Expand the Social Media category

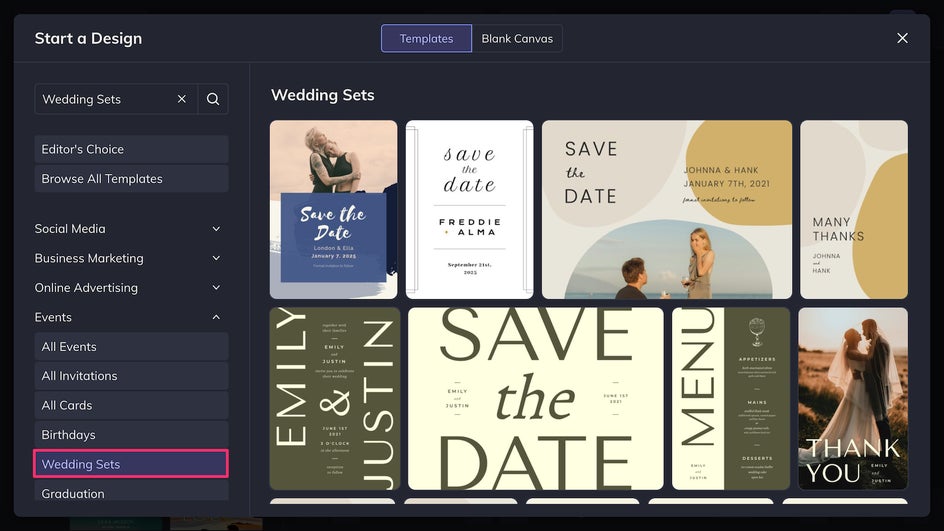click(128, 229)
